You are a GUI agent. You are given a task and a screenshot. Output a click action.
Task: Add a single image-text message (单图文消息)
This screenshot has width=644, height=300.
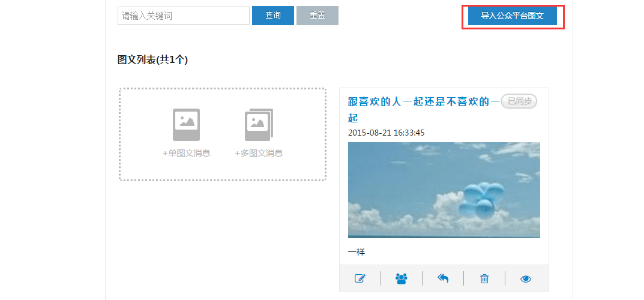tap(187, 133)
